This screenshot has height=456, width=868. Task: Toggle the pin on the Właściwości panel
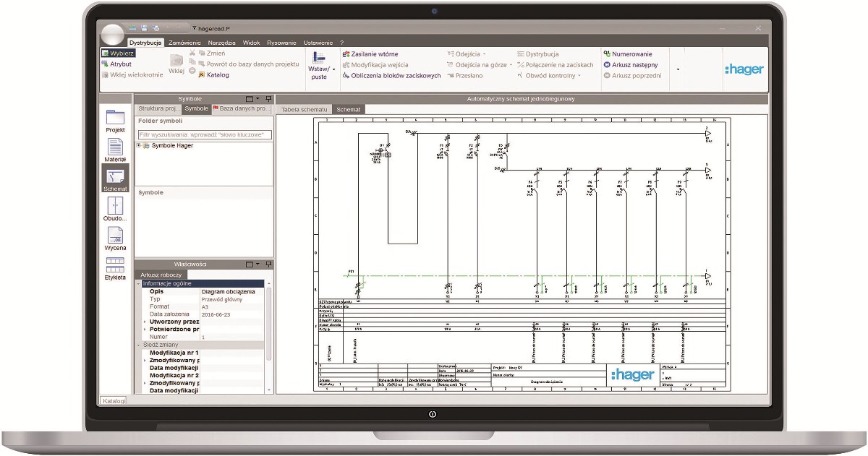click(268, 264)
